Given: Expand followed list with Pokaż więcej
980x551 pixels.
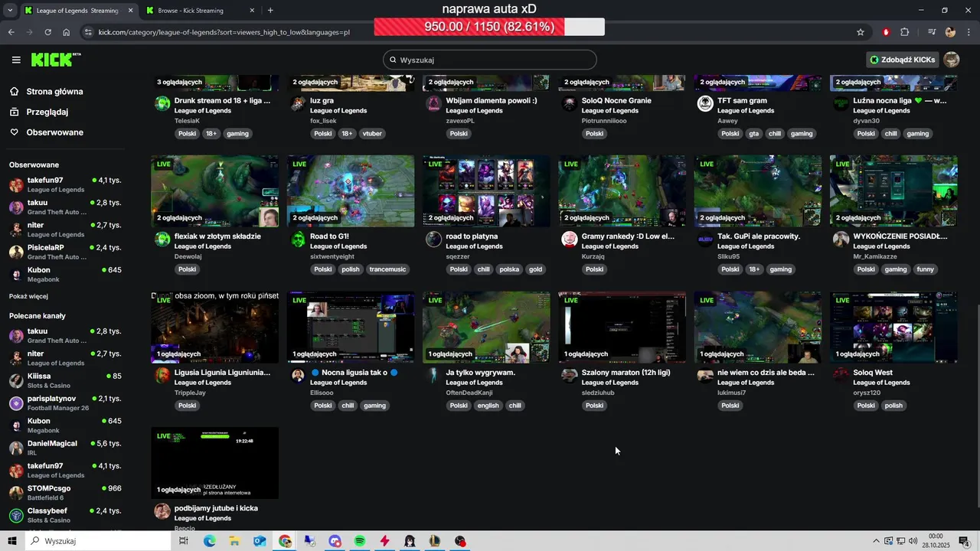Looking at the screenshot, I should (28, 296).
